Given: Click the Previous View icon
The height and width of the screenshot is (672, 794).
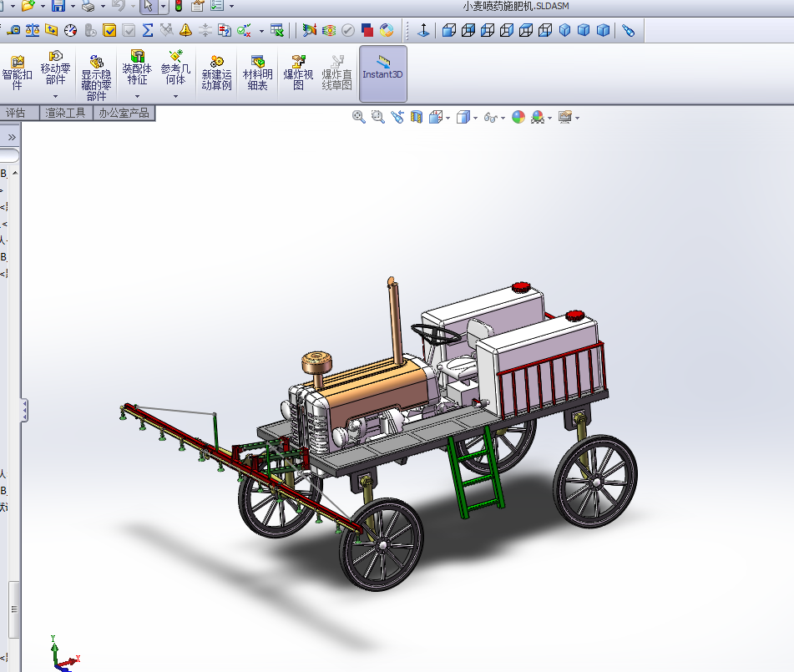Looking at the screenshot, I should click(x=397, y=117).
